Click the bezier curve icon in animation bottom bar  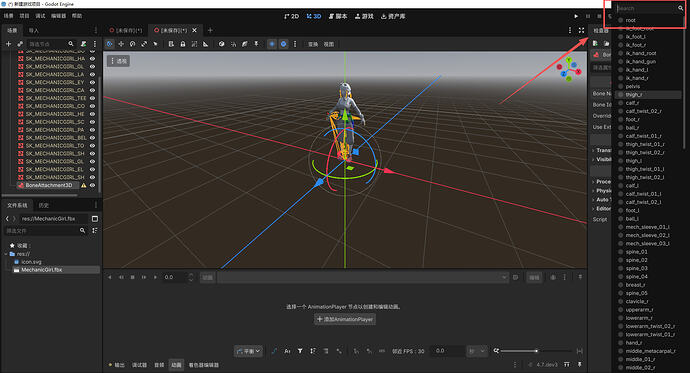(274, 351)
